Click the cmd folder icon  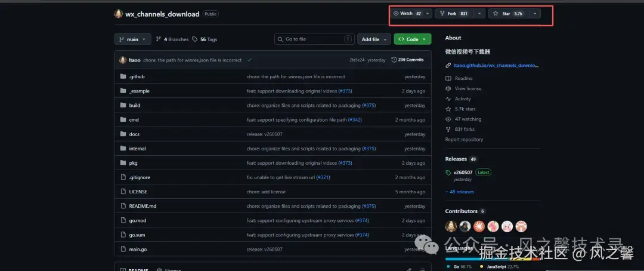(123, 119)
